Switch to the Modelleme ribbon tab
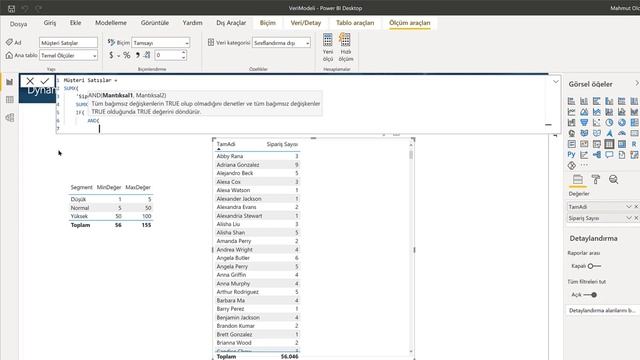640x360 pixels. [111, 23]
